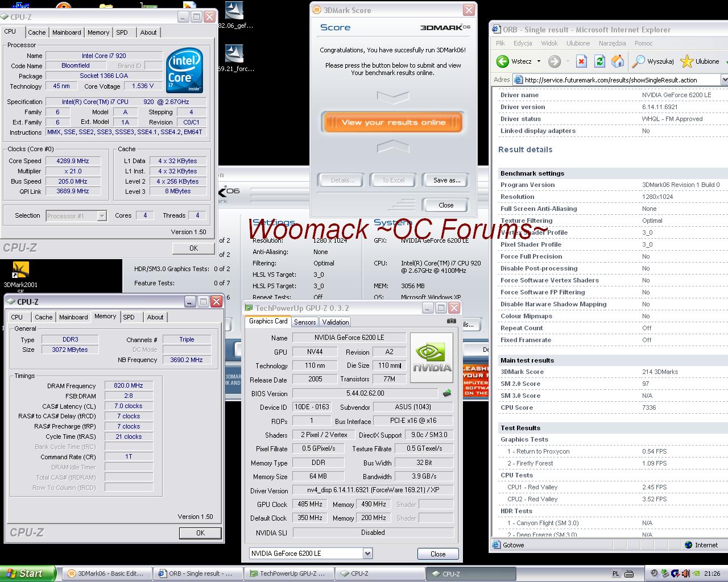Click the Gigabyte G tray icon
This screenshot has width=728, height=582.
tap(675, 573)
